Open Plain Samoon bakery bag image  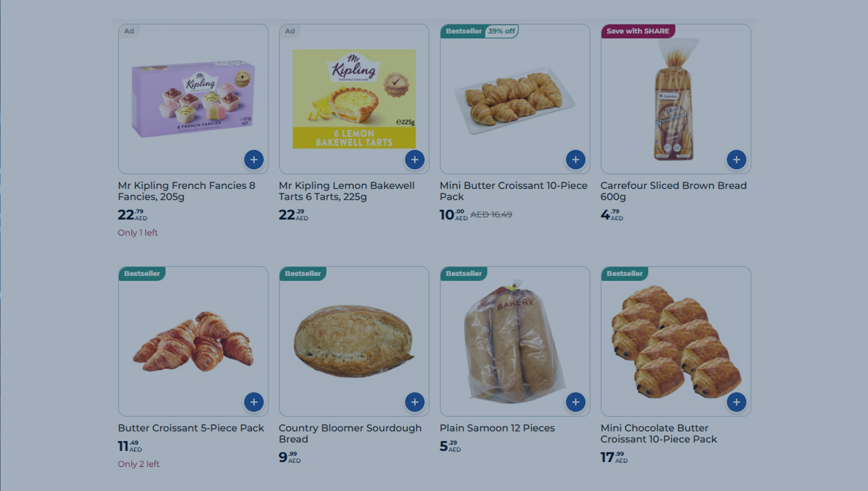pyautogui.click(x=514, y=341)
